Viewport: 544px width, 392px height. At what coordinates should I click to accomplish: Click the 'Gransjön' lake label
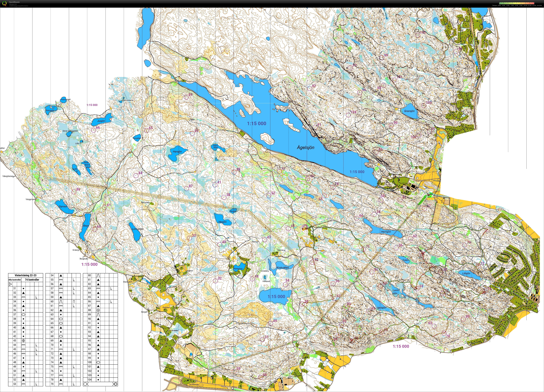coord(409,111)
